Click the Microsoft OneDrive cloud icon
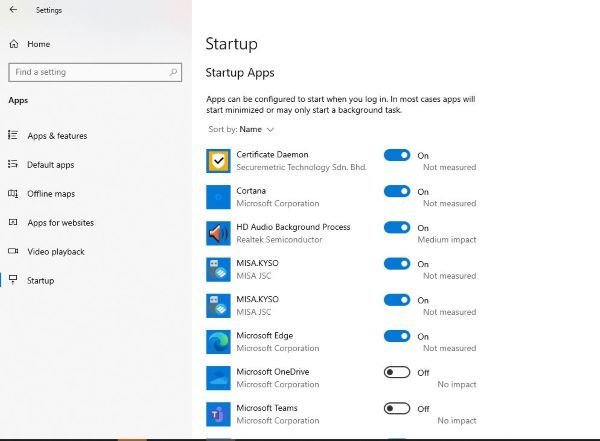Screen dimensions: 600x441 218,378
